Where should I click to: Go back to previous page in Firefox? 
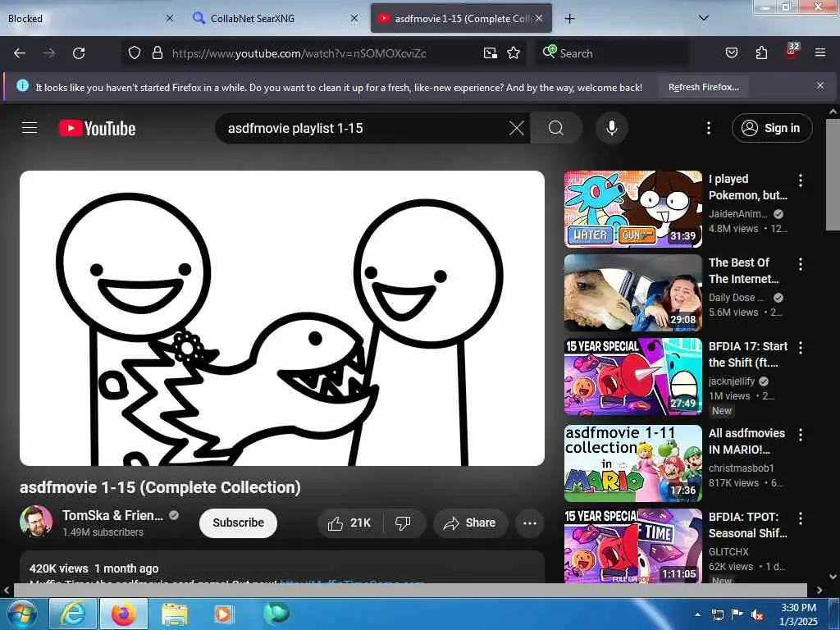coord(20,53)
